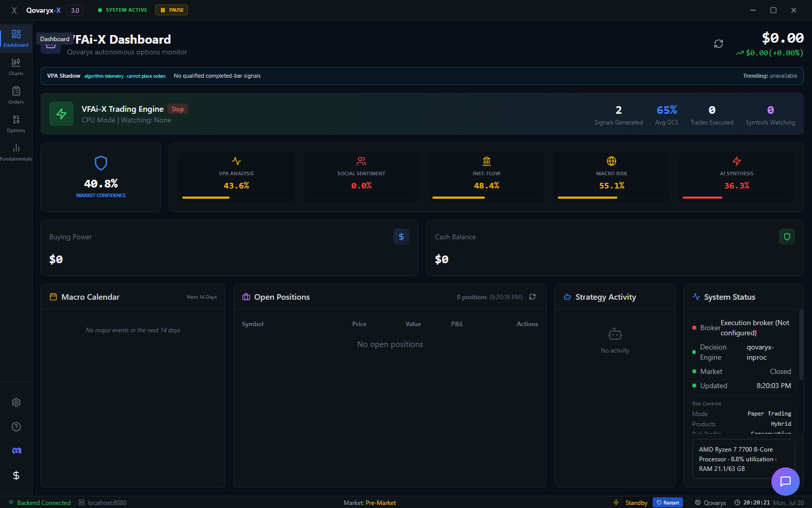Click Trades Executed stat
The height and width of the screenshot is (508, 812).
point(712,115)
